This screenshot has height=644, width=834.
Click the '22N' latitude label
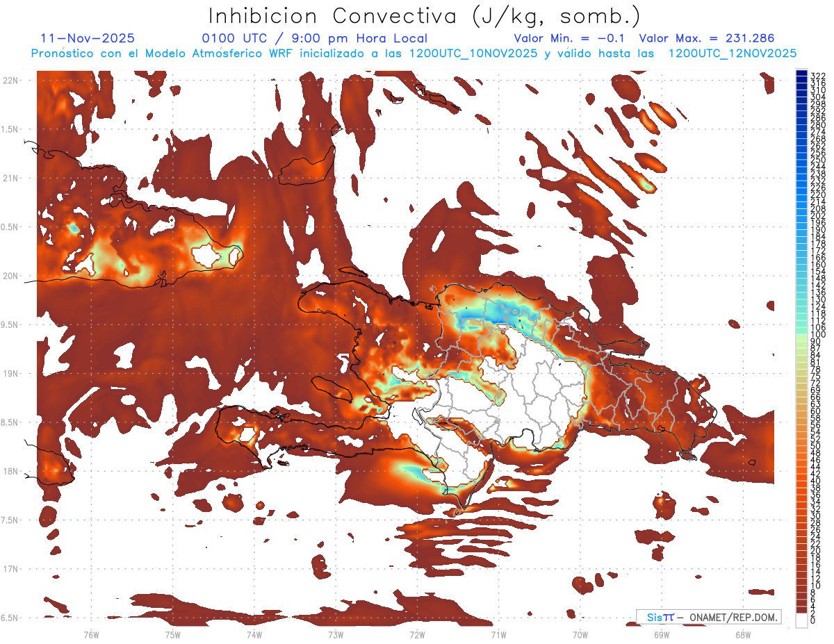tap(10, 81)
